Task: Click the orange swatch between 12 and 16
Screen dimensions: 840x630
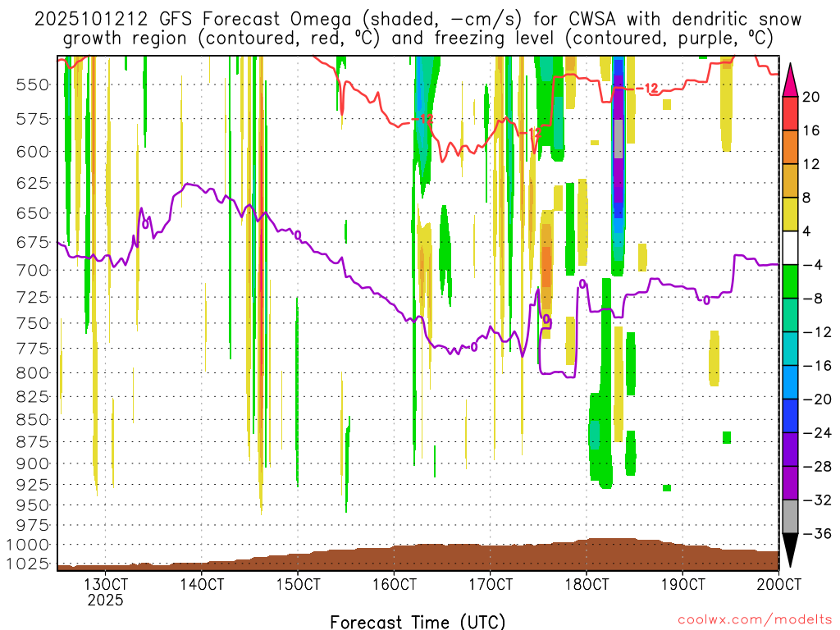Action: pyautogui.click(x=790, y=148)
